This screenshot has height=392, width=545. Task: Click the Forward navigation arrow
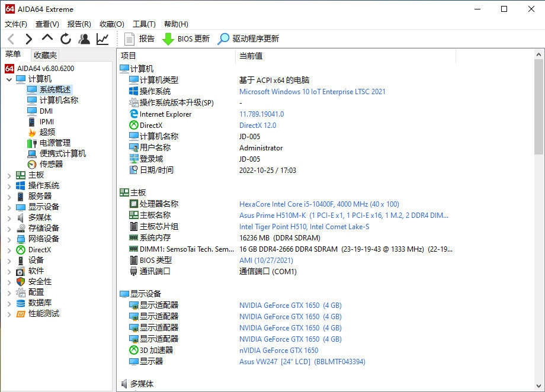[28, 39]
